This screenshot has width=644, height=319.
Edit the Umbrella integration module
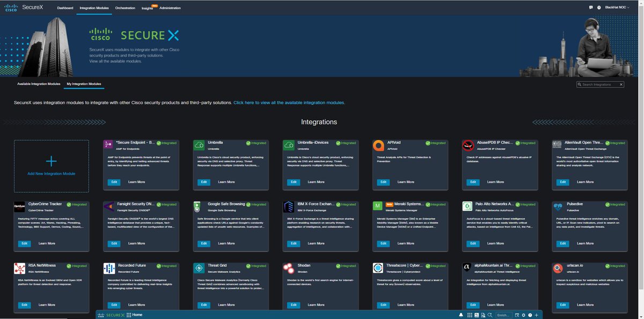203,182
